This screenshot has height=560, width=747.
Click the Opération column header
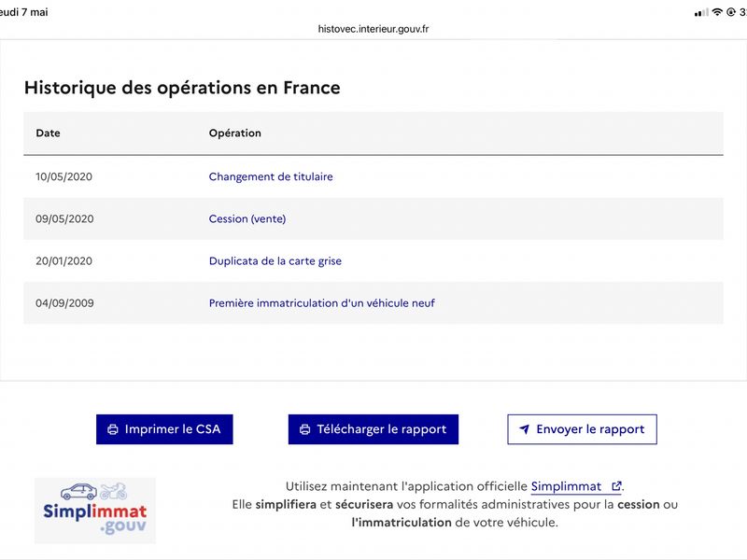coord(235,133)
